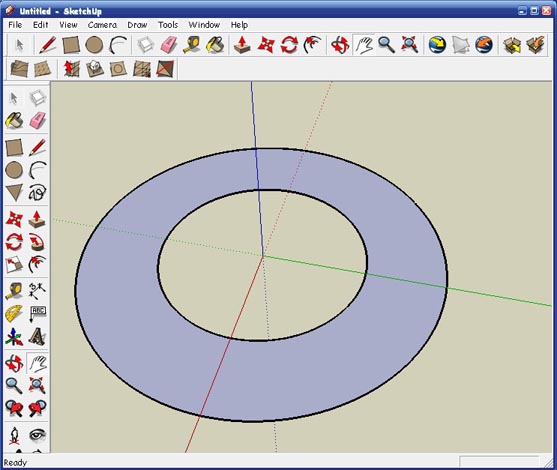Choose the Paint Bucket in the top toolbar
This screenshot has width=557, height=470.
coord(215,45)
